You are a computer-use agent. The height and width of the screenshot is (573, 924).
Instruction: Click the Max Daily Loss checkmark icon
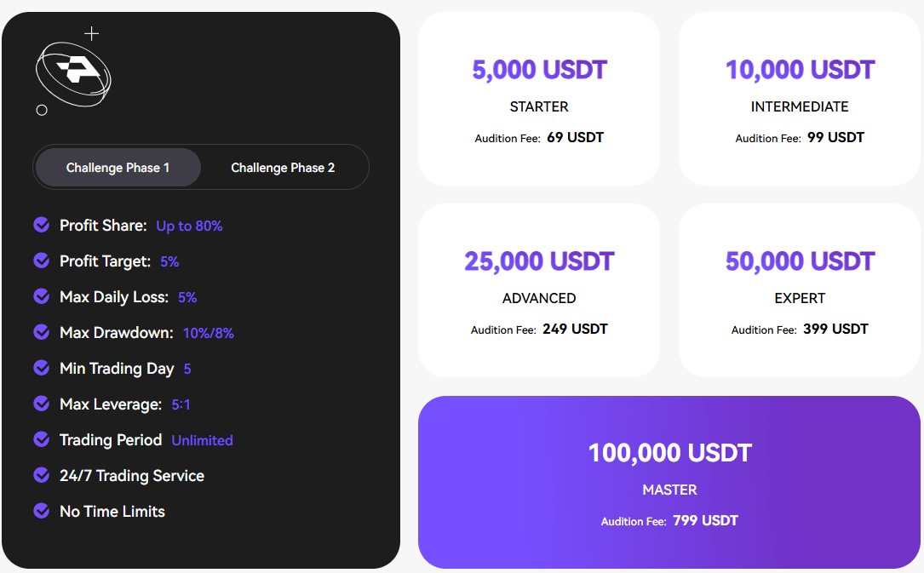[x=41, y=296]
